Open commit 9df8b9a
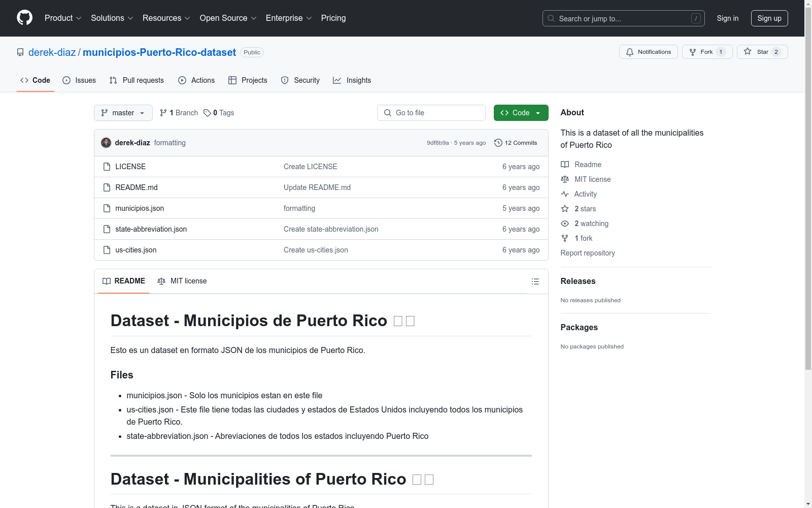This screenshot has width=812, height=508. 438,143
